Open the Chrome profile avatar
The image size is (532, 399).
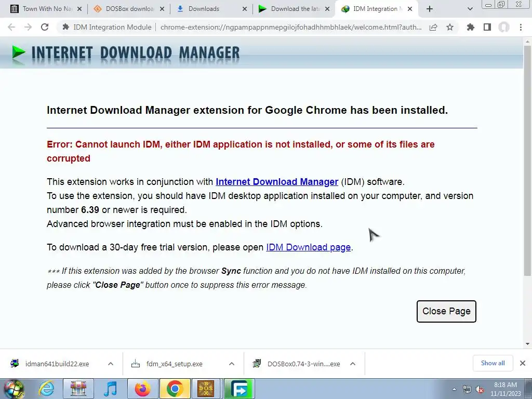point(504,27)
